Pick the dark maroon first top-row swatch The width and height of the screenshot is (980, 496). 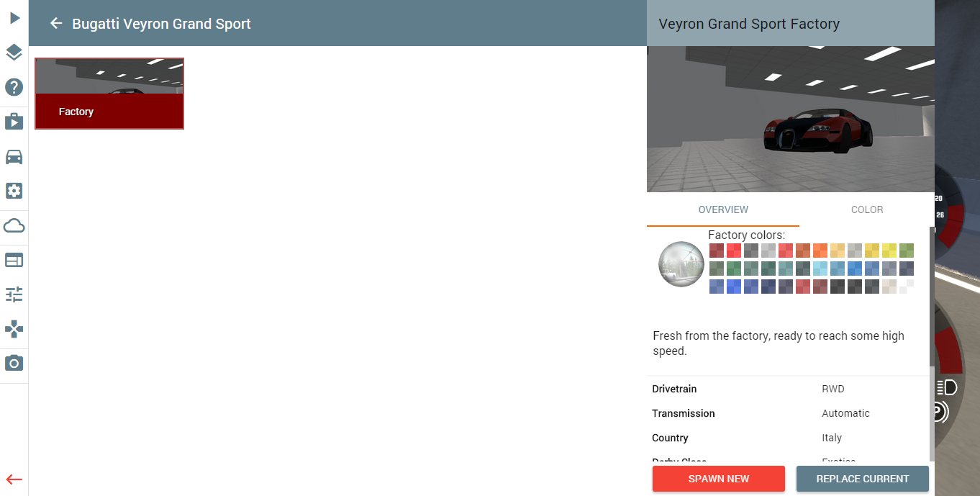tap(717, 251)
